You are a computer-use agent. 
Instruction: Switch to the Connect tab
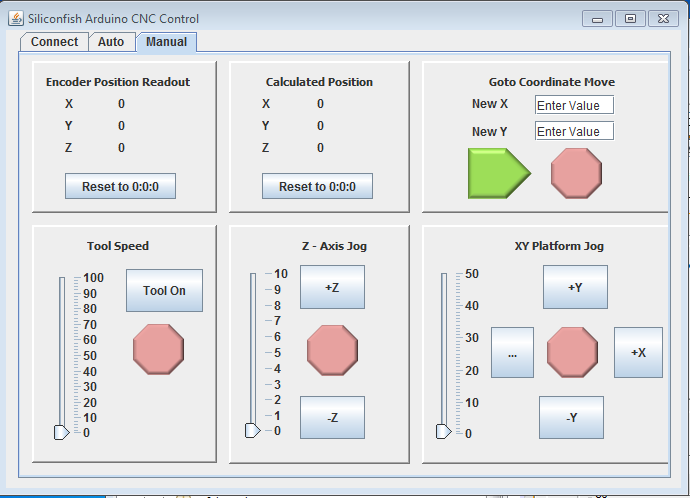(x=54, y=42)
